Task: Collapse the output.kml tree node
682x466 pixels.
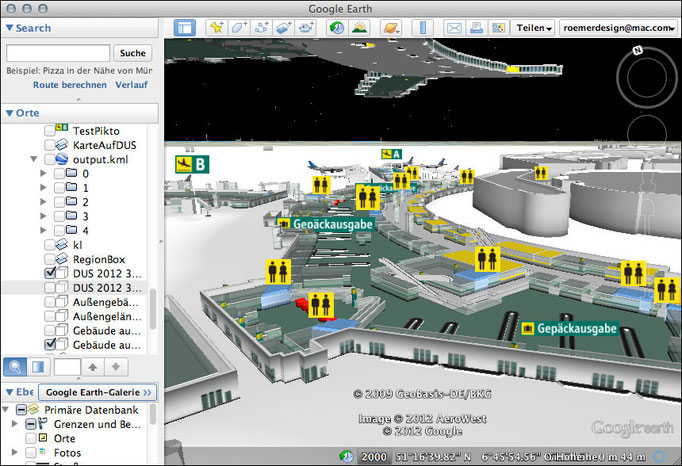Action: (33, 159)
